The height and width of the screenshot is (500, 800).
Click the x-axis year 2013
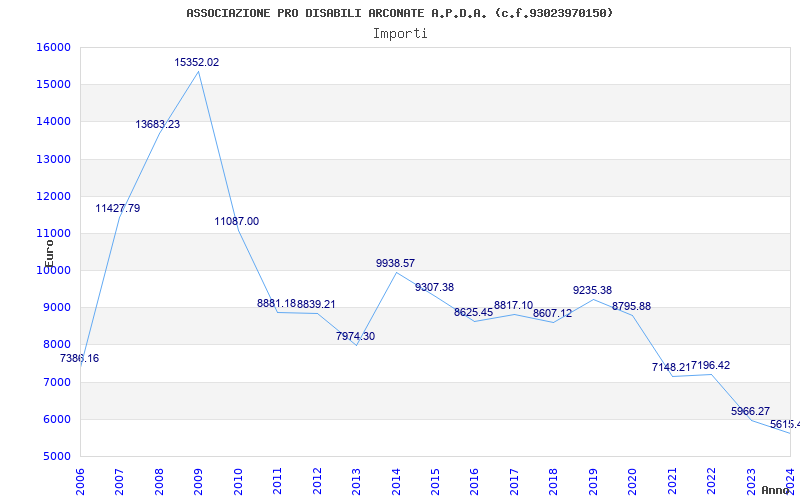356,481
